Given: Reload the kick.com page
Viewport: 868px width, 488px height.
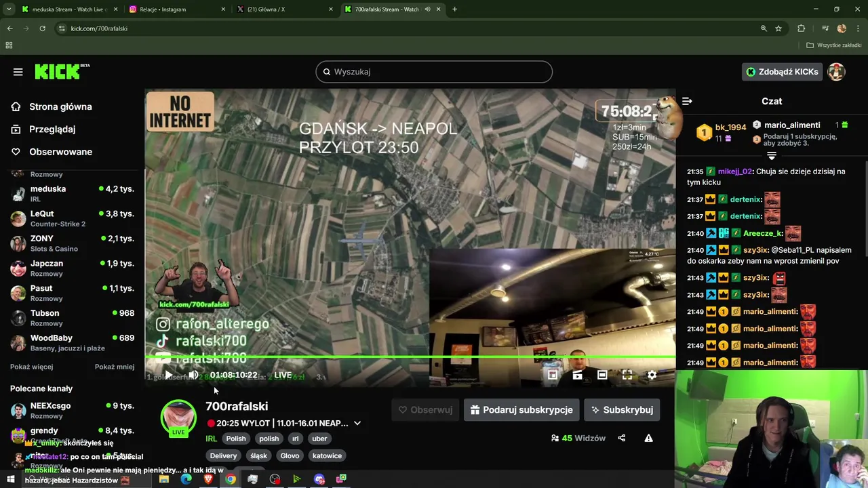Looking at the screenshot, I should coord(42,28).
